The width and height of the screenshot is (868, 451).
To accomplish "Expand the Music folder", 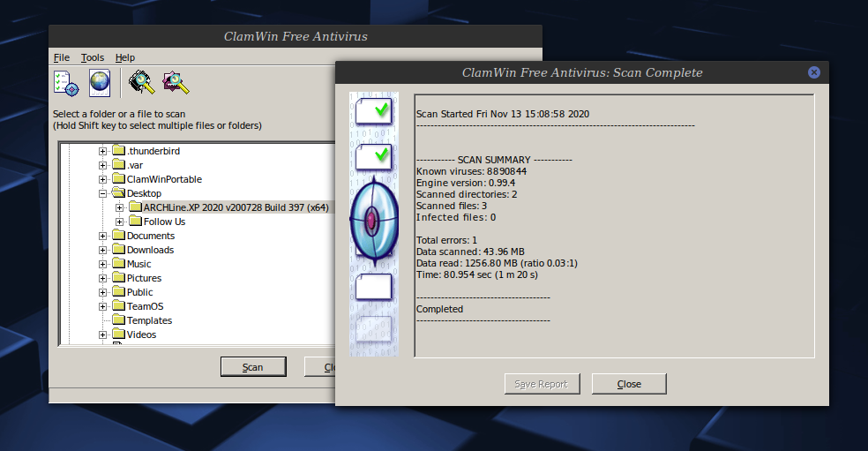I will pyautogui.click(x=102, y=264).
